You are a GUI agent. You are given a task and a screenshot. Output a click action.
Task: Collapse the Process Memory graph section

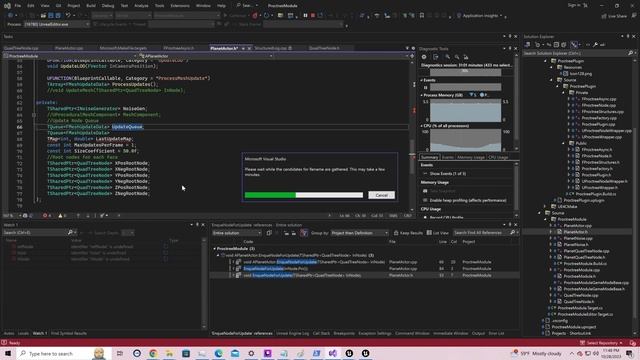pos(422,95)
